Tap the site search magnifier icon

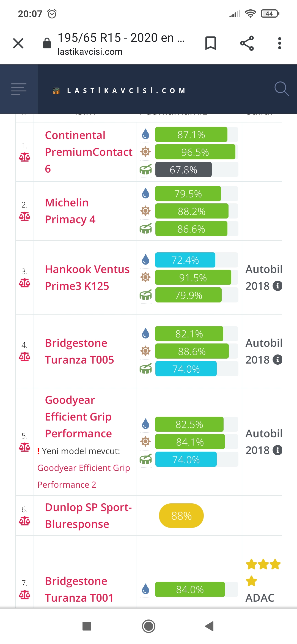(x=282, y=89)
